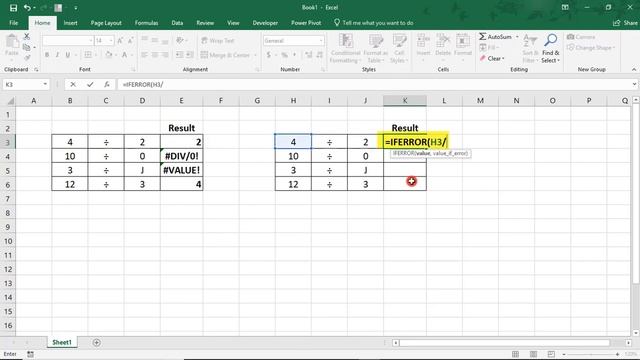Select the Sheet1 tab

(x=62, y=342)
